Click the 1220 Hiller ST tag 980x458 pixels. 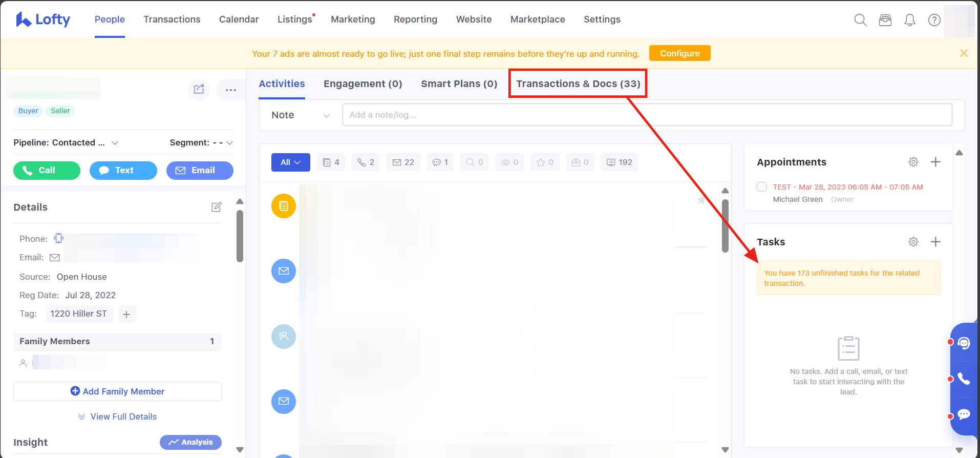78,314
